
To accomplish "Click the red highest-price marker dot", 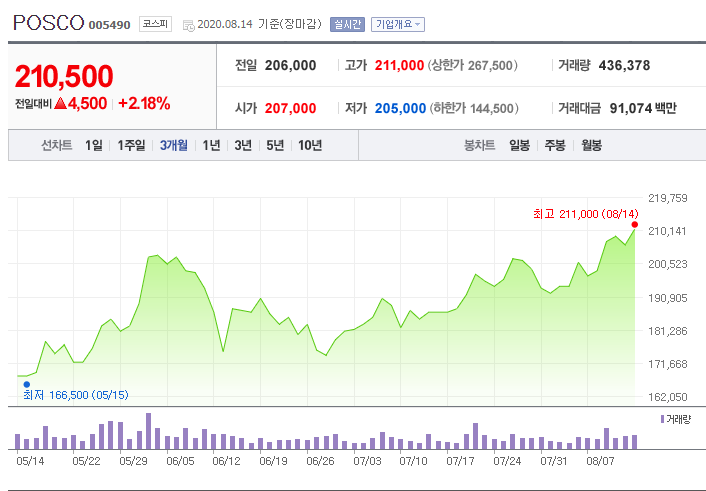I will (635, 225).
